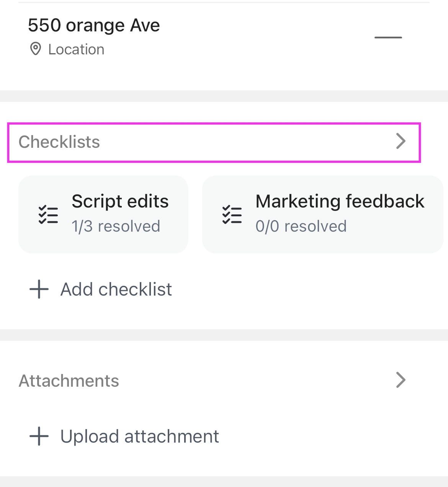Click the plus icon for Add checklist
The image size is (448, 487).
(39, 289)
